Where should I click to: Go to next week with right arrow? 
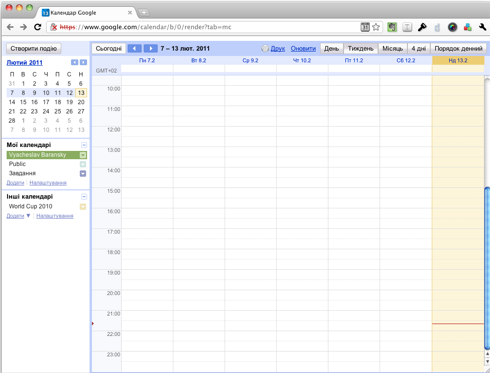coord(151,49)
